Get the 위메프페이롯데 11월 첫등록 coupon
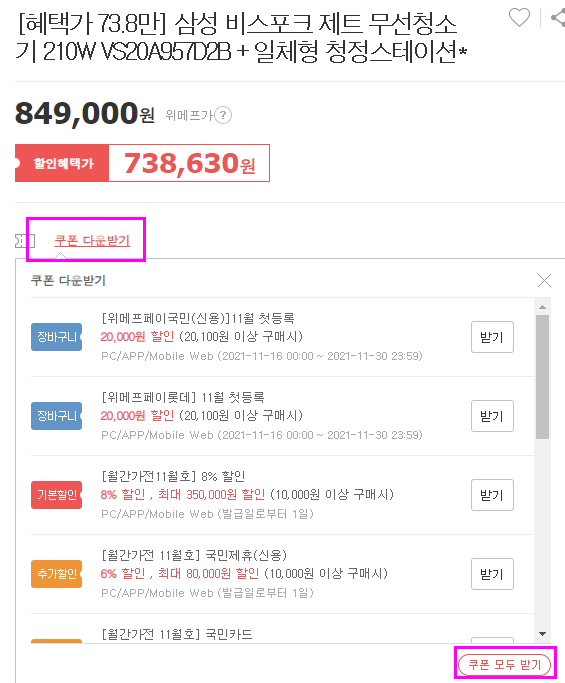 point(492,416)
